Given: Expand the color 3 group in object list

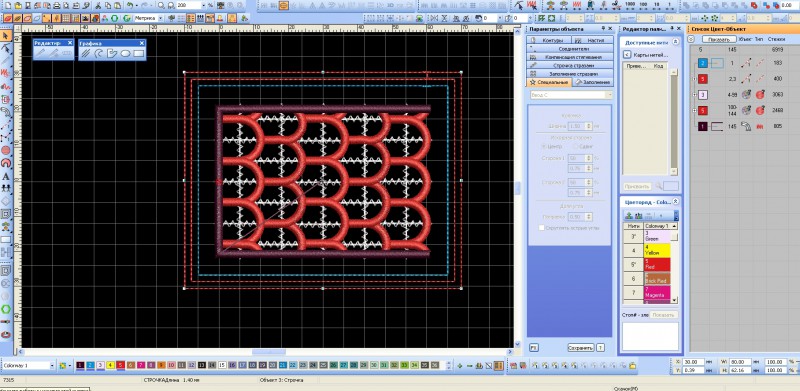Looking at the screenshot, I should pos(694,95).
